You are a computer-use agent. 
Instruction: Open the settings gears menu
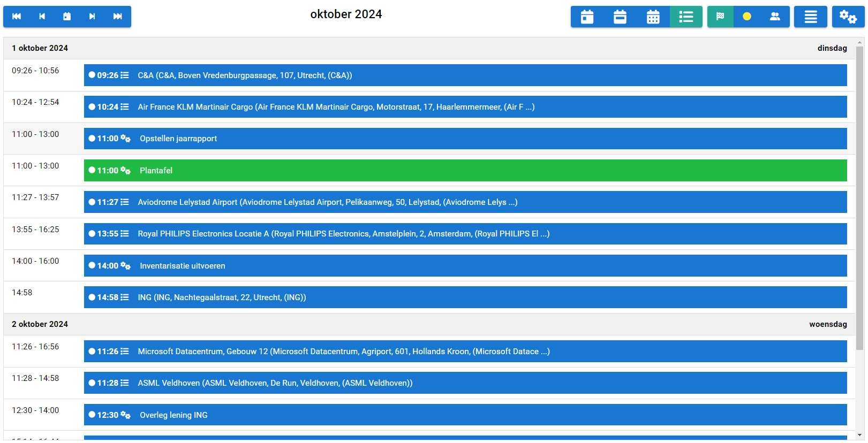[848, 17]
